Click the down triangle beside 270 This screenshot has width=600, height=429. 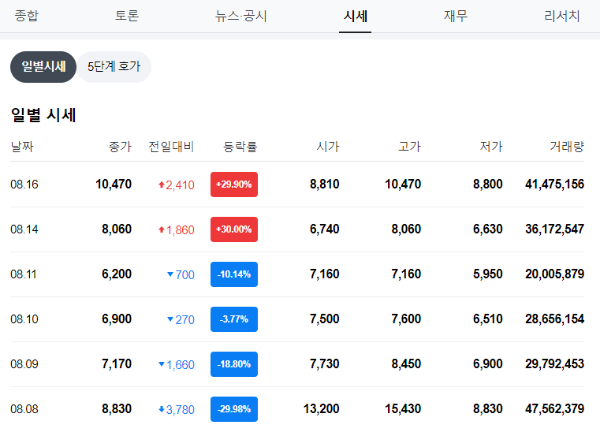170,319
